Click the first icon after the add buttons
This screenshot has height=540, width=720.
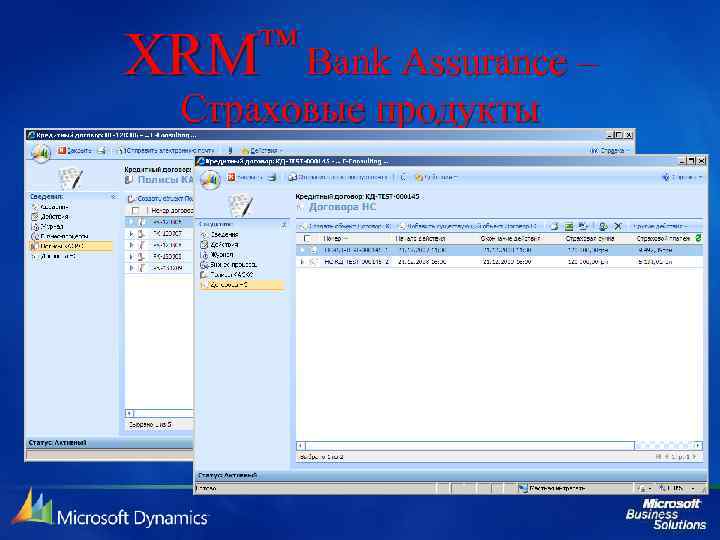(554, 226)
